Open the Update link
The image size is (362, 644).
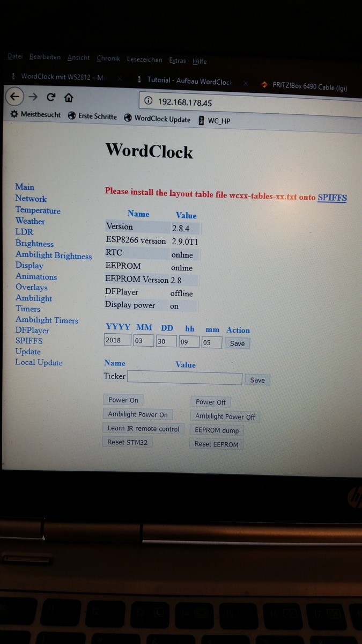pyautogui.click(x=28, y=352)
